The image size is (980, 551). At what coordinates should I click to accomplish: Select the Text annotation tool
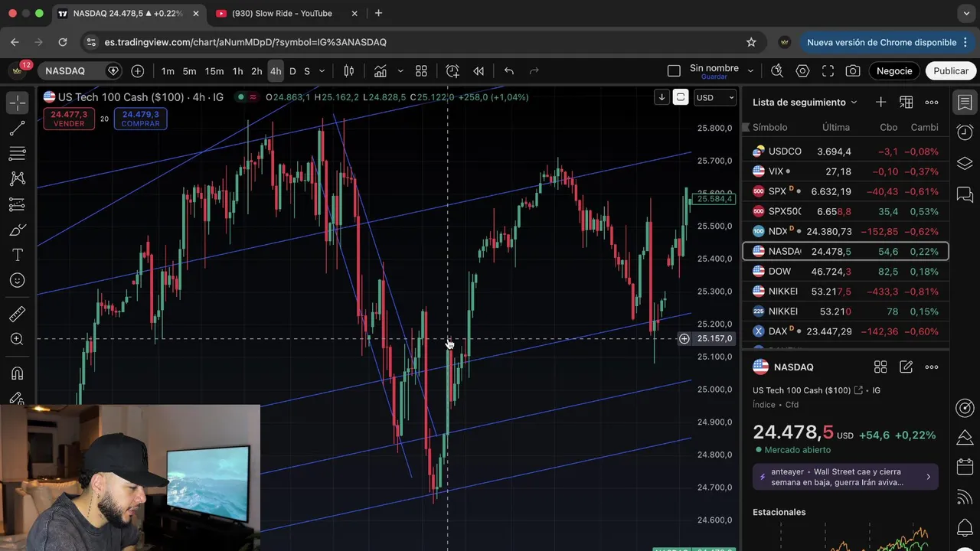pyautogui.click(x=17, y=255)
